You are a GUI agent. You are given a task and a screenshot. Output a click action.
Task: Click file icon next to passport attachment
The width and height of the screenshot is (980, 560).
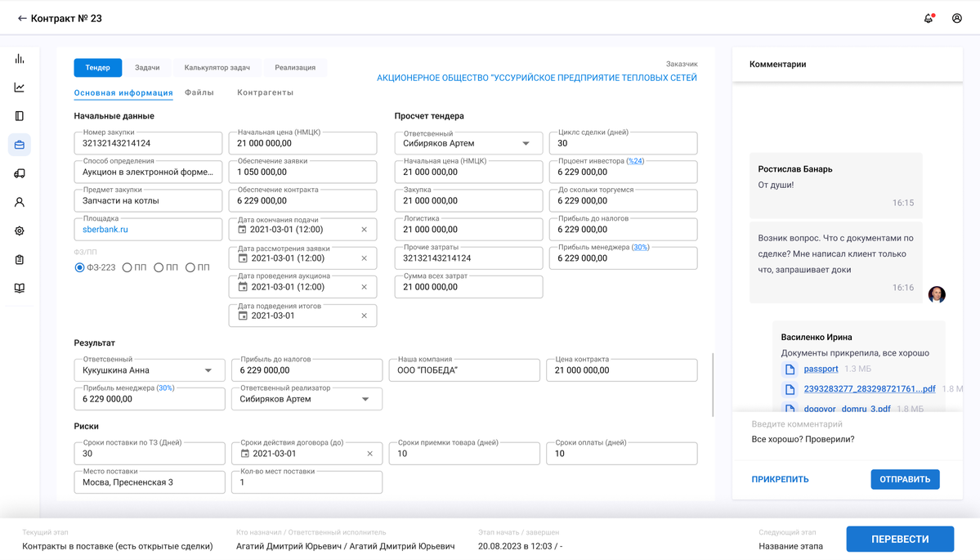coord(790,370)
